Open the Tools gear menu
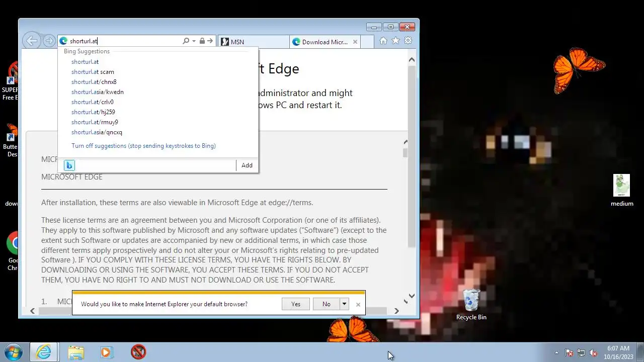This screenshot has width=644, height=362. 408,41
